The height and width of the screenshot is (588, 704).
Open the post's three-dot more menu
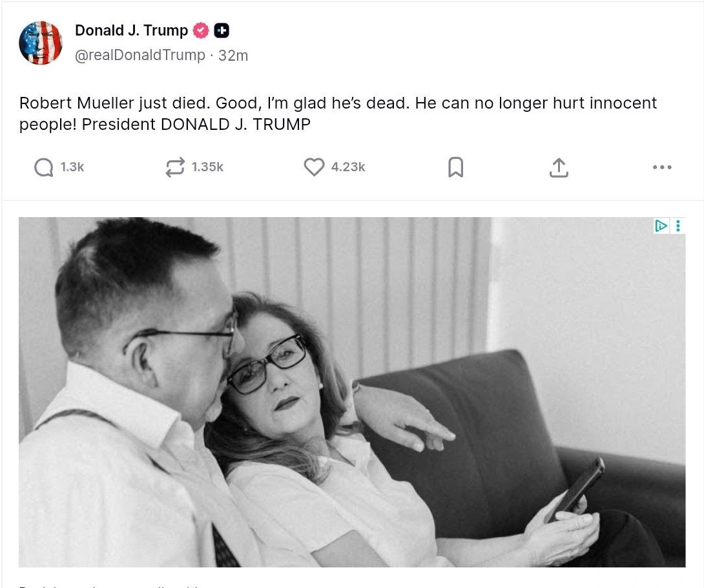[663, 167]
